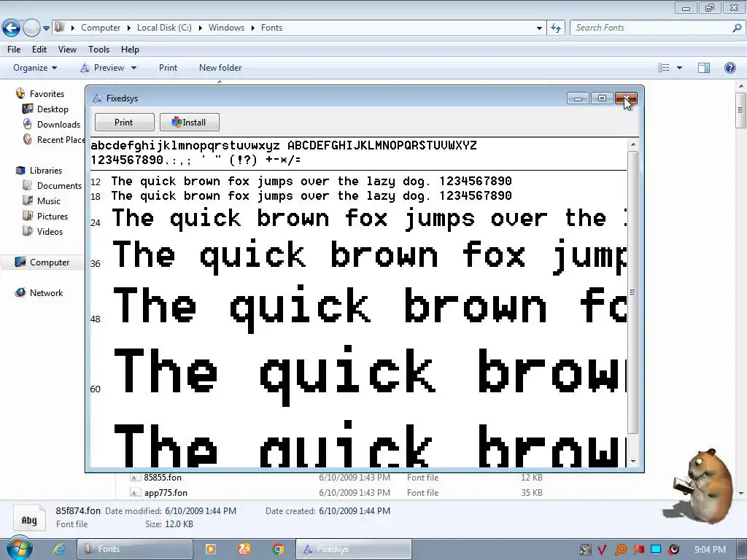Viewport: 747px width, 560px height.
Task: Click the Fixedsys preview scroll up arrow
Action: point(633,145)
